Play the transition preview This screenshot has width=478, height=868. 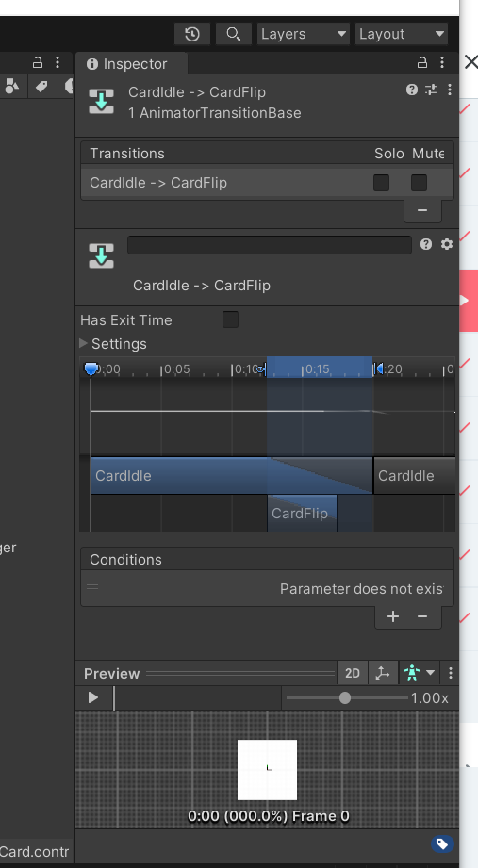pyautogui.click(x=93, y=697)
